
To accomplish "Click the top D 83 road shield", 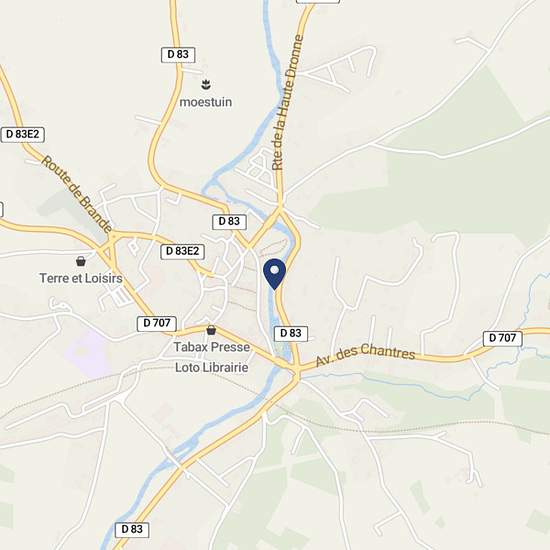I will [x=178, y=55].
